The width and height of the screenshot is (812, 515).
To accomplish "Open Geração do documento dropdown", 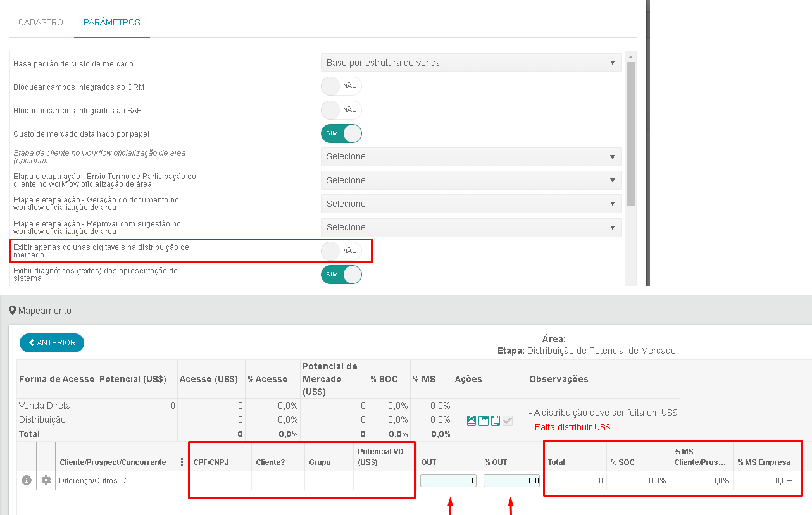I will [471, 204].
